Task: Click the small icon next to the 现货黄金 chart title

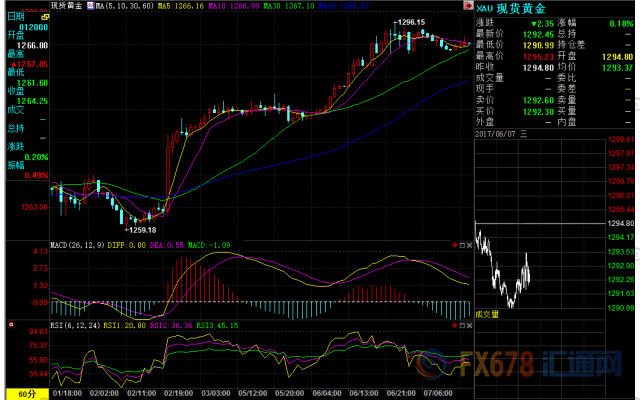Action: (92, 6)
